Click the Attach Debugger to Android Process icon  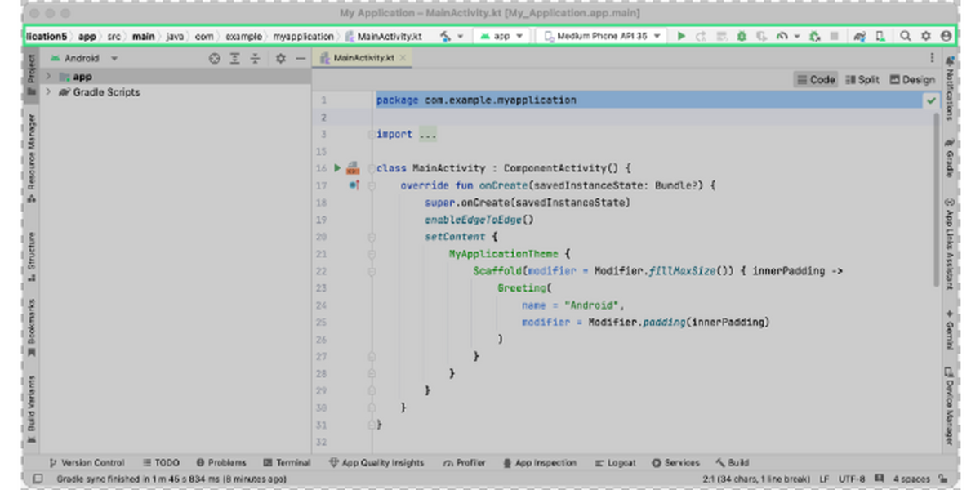(x=814, y=37)
